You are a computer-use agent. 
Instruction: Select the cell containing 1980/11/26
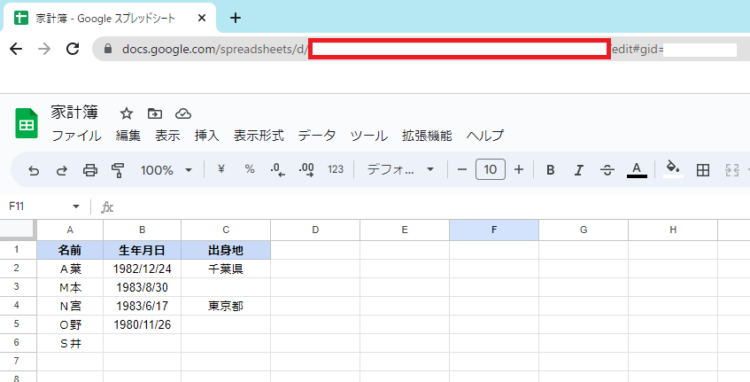pos(142,325)
